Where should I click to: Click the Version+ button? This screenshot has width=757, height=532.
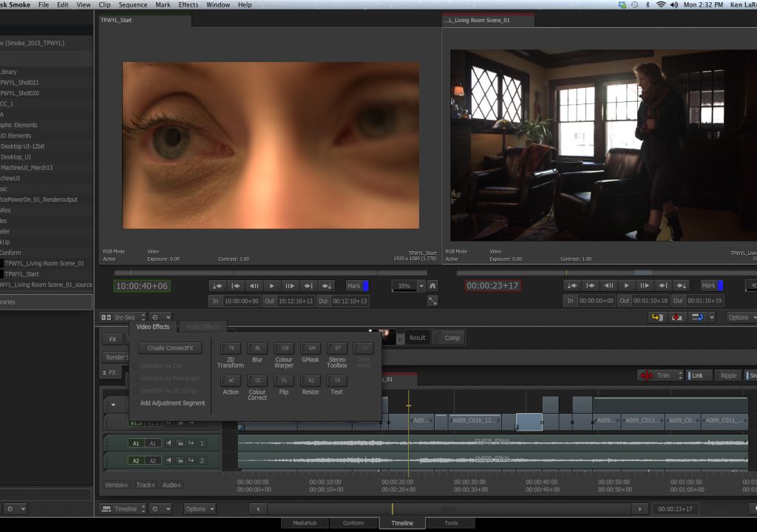point(116,485)
